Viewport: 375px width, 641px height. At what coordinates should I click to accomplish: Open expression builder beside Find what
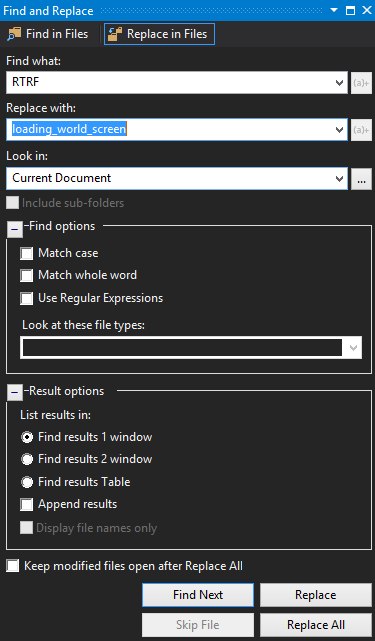[x=361, y=83]
